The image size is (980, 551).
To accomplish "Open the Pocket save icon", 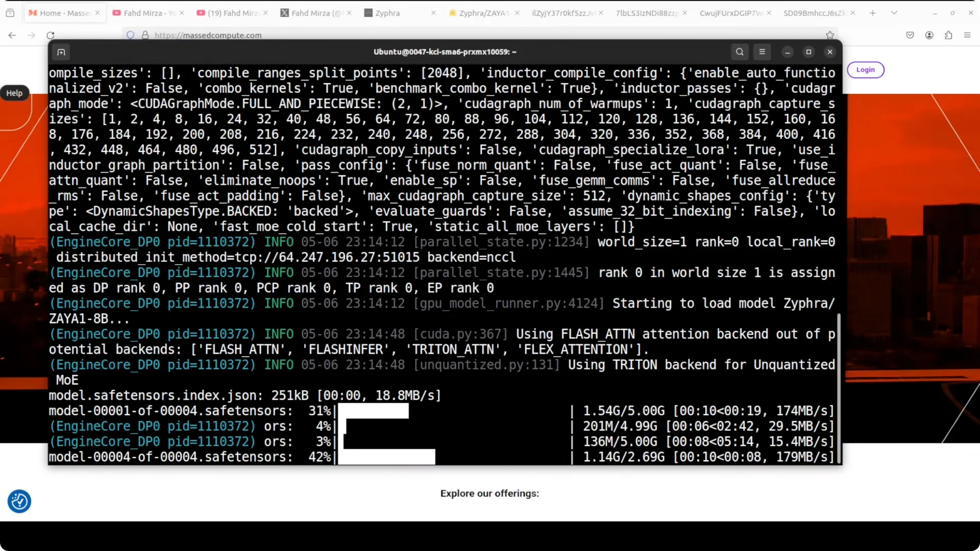I will point(910,35).
